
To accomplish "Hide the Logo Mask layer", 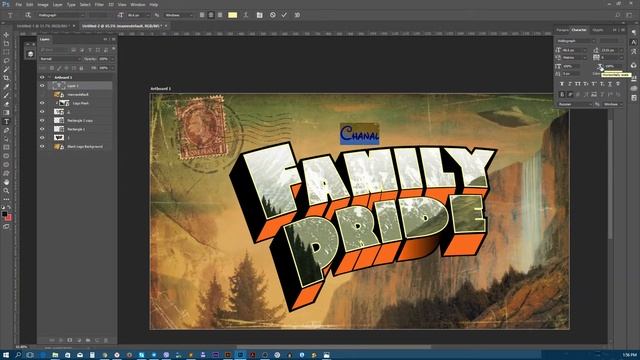I will (42, 103).
